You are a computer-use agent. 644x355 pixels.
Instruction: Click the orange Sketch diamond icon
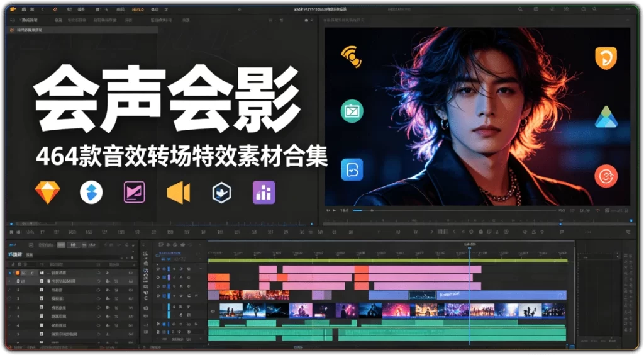click(x=48, y=193)
